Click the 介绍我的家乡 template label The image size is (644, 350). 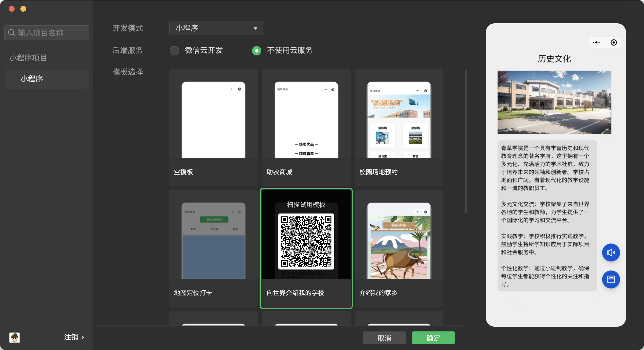(379, 293)
